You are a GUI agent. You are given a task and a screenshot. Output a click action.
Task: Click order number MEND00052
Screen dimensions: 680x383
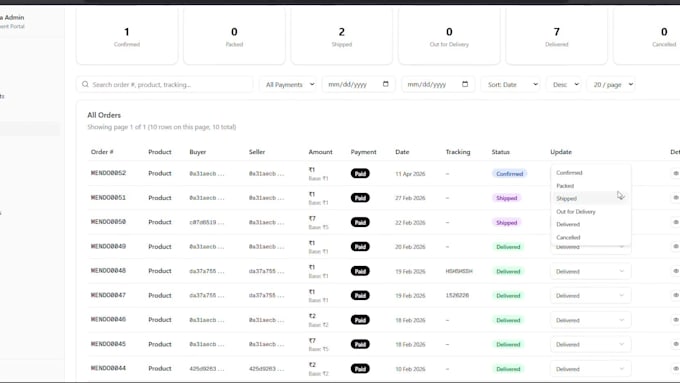coord(108,173)
